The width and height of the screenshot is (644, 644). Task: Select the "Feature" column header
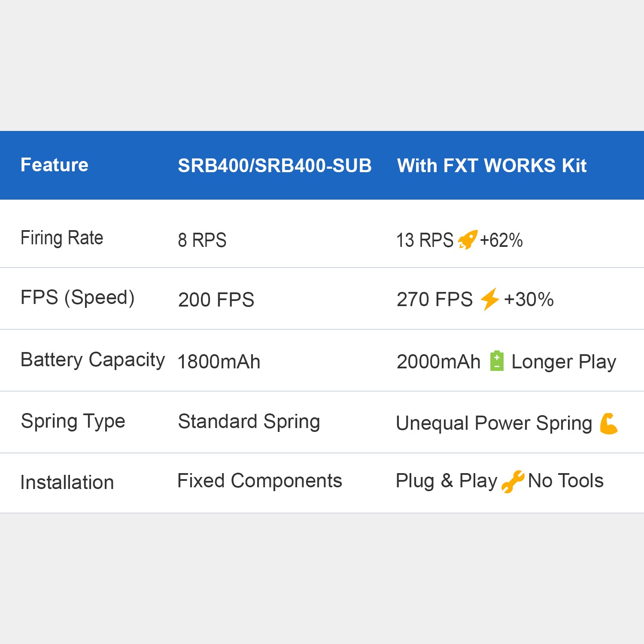55,165
